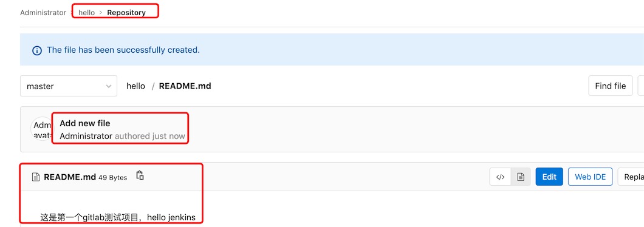The image size is (644, 227).
Task: Click chevron arrow of branch selector
Action: (x=108, y=86)
